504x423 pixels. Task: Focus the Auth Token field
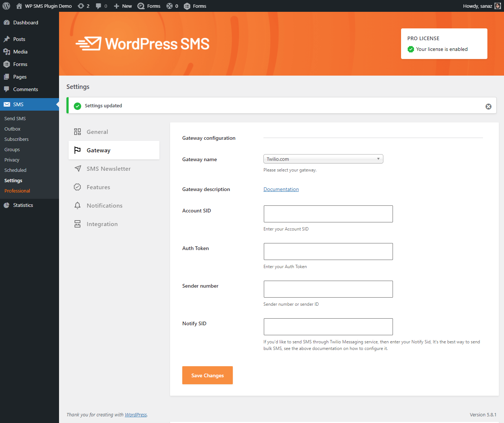[x=328, y=252]
